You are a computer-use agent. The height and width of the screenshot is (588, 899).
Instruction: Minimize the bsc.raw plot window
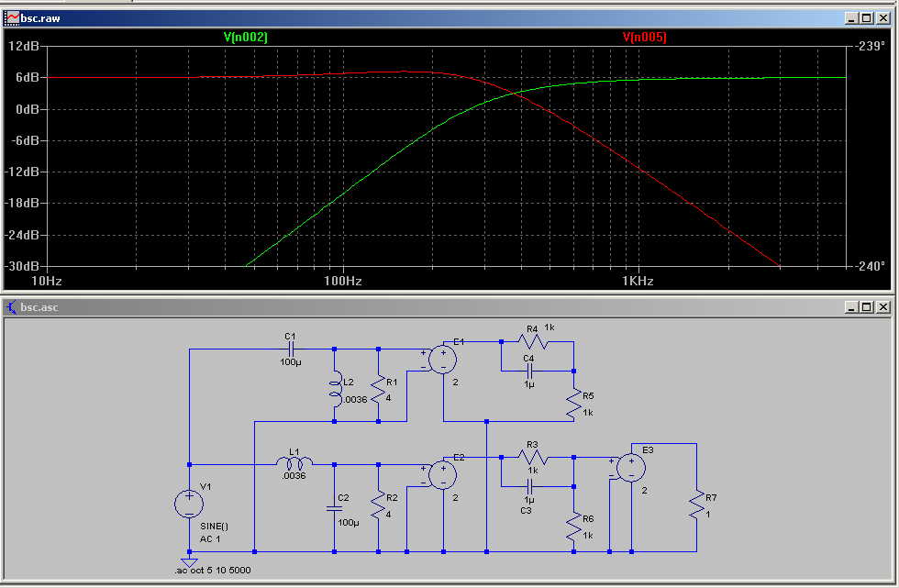(851, 18)
